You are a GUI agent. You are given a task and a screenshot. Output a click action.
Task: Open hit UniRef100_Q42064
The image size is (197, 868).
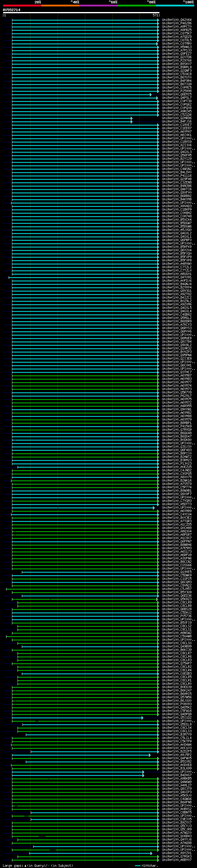[177, 20]
